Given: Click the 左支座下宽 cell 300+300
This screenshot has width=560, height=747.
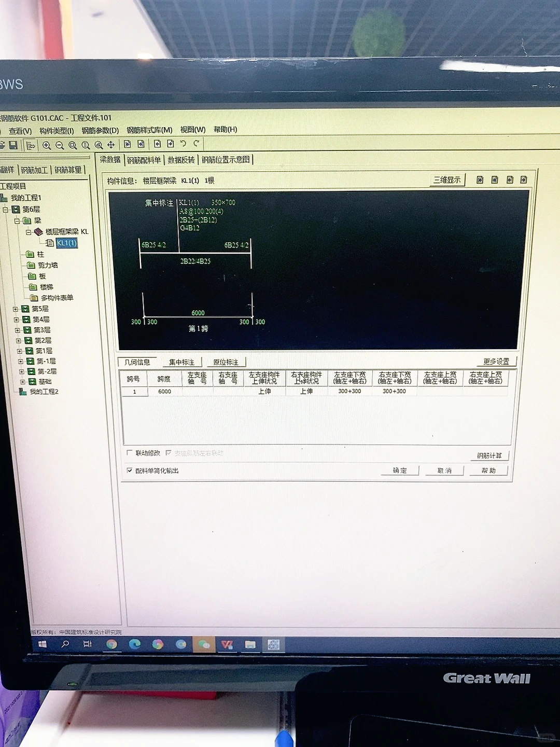Looking at the screenshot, I should tap(349, 391).
